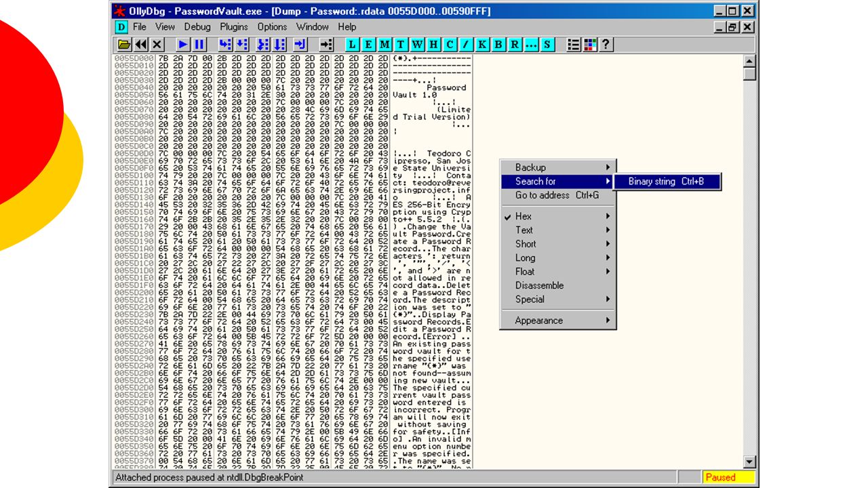Screen dimensions: 868x488
Task: Click the dump scrollbar up arrow
Action: click(749, 61)
